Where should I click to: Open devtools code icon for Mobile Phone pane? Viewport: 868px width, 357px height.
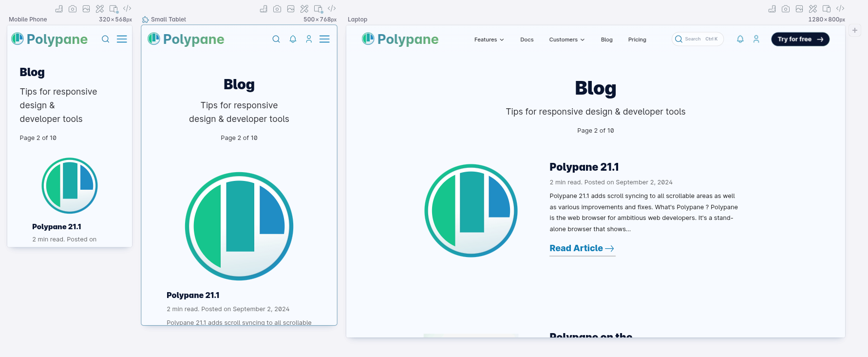click(127, 9)
